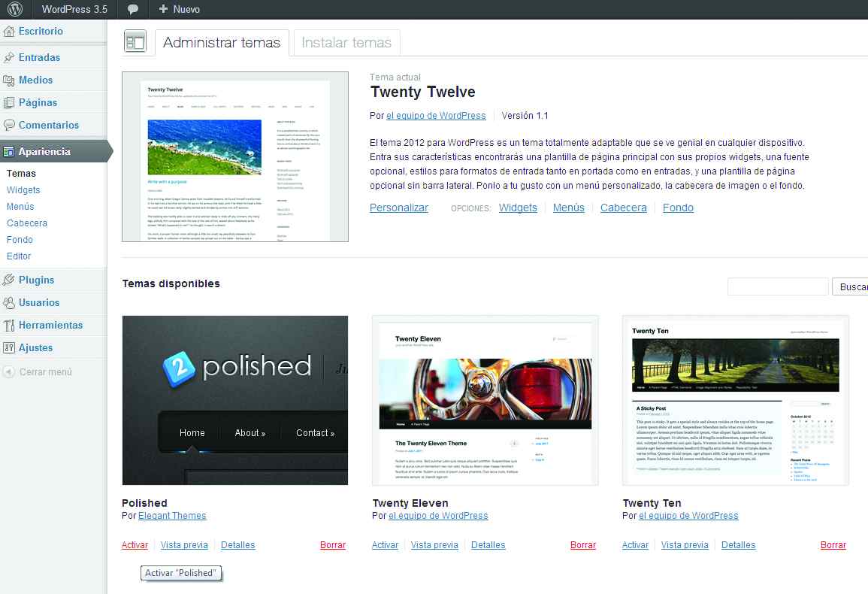This screenshot has height=594, width=868.
Task: Activate the Twenty Eleven theme
Action: pos(386,545)
